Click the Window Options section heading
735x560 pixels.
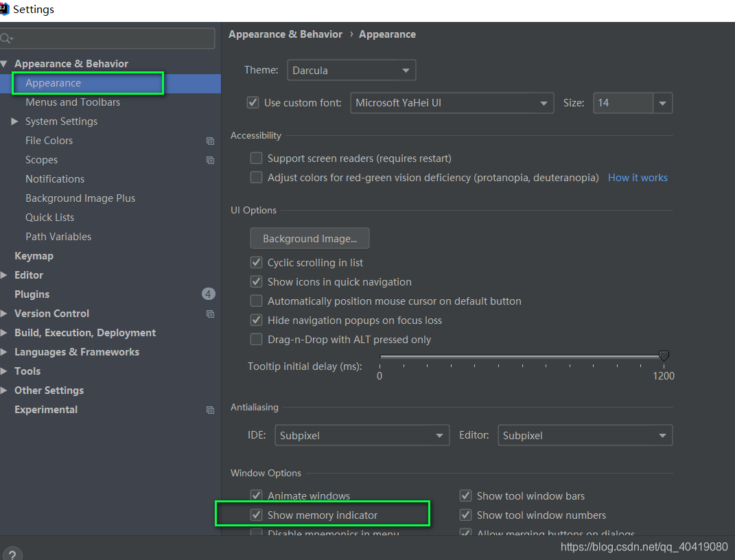(x=266, y=474)
